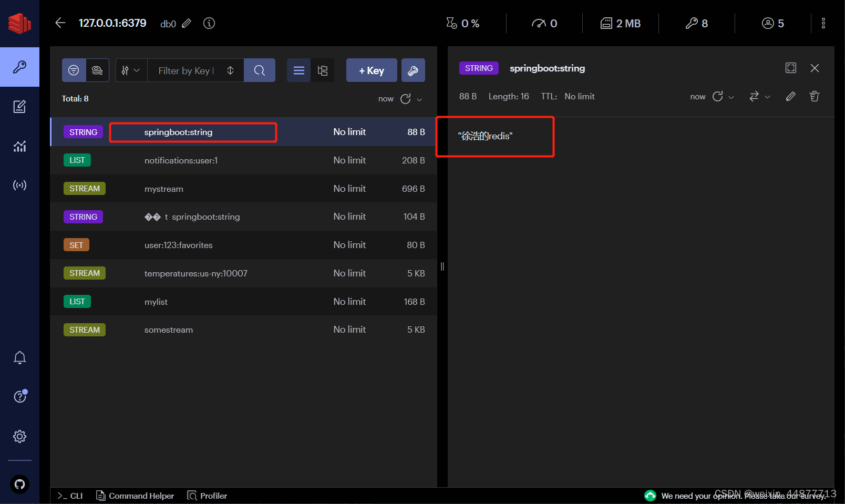Open the Analysis tools sidebar icon
Viewport: 845px width, 504px height.
click(x=19, y=147)
